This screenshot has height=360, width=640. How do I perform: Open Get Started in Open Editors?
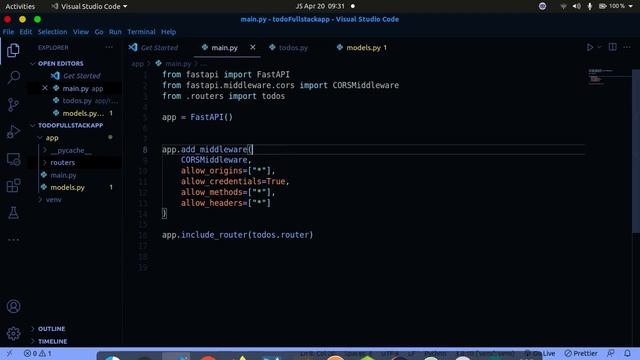click(81, 76)
